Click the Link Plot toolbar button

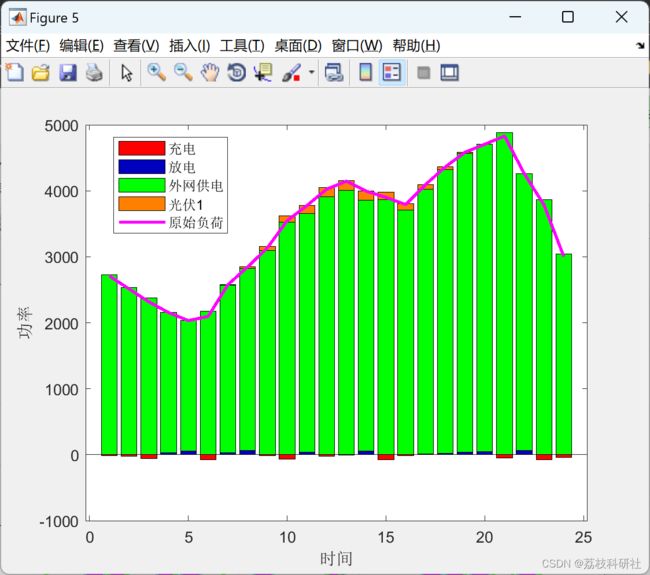tap(334, 73)
